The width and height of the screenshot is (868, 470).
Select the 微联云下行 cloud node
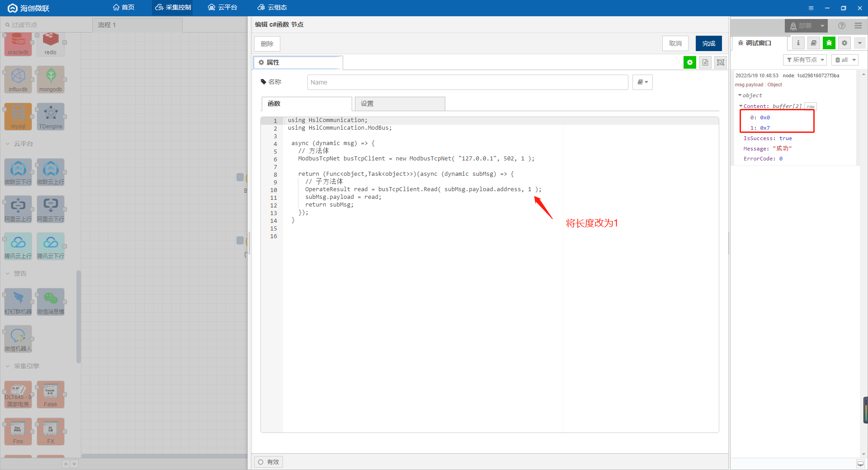coord(18,172)
